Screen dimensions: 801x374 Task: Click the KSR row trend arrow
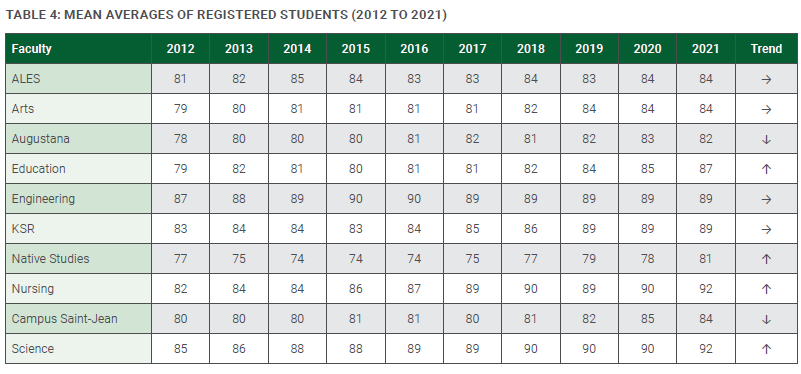(766, 229)
